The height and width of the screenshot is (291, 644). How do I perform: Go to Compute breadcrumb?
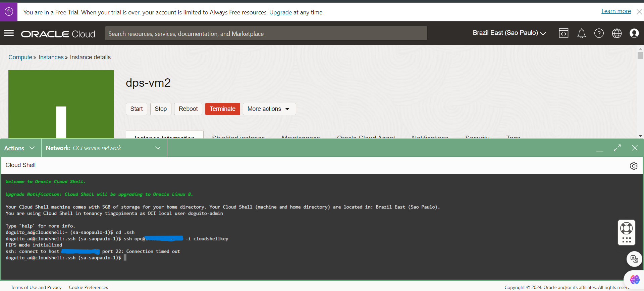[20, 57]
